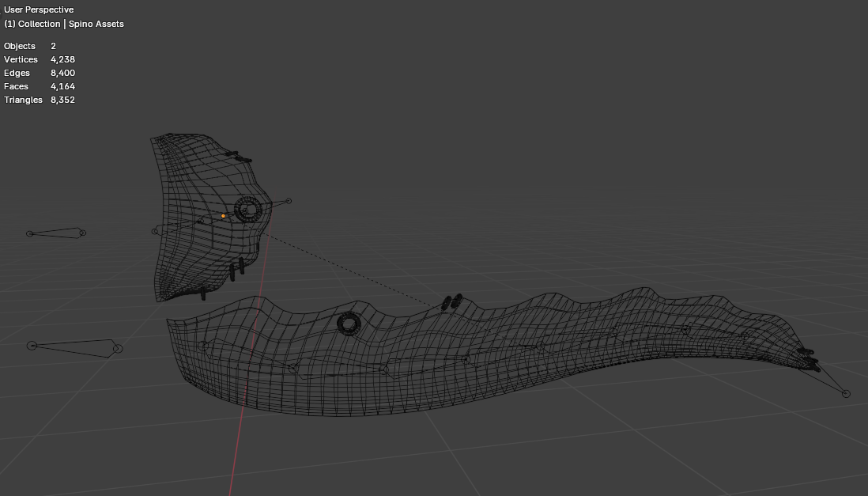Select the torus ring on the upper wireframe mesh
Screen dimensions: 868x496
coord(248,210)
